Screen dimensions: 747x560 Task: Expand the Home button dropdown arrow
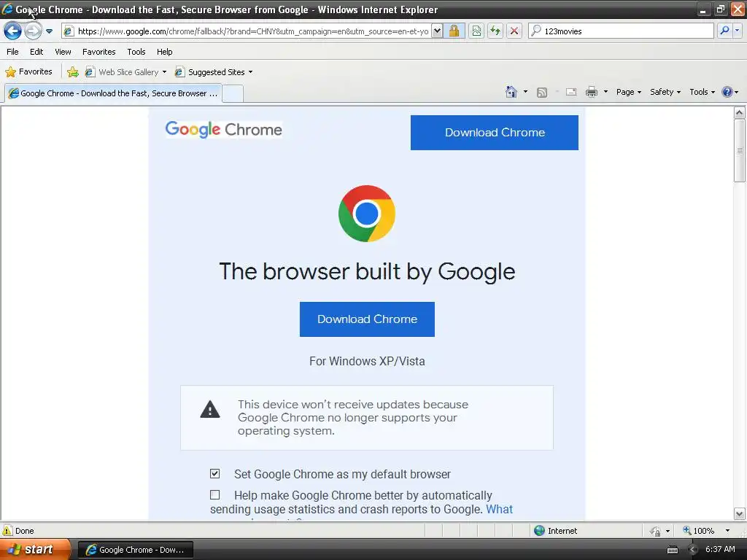525,92
